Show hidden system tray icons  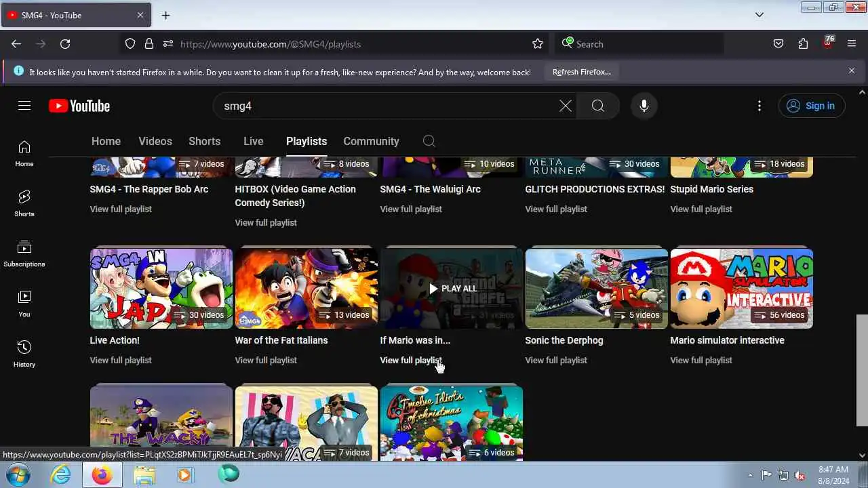750,475
